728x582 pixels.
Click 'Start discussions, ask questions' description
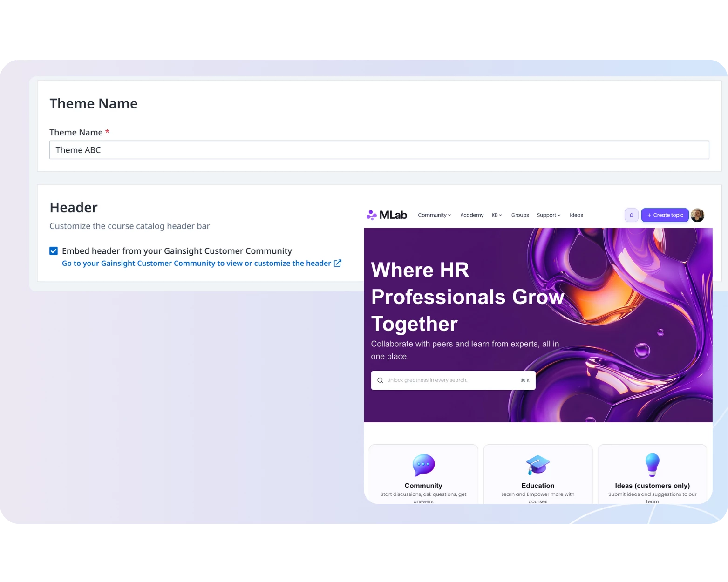click(x=423, y=498)
